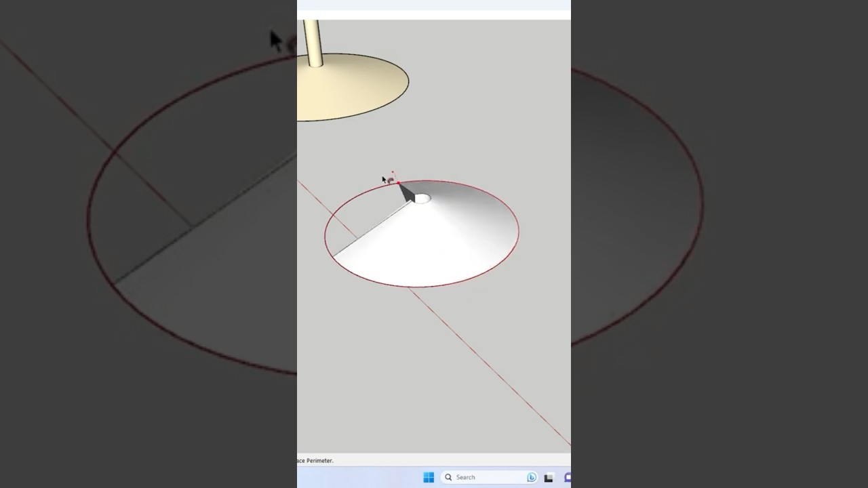The width and height of the screenshot is (868, 488).
Task: Open the Windows Start menu
Action: (429, 477)
